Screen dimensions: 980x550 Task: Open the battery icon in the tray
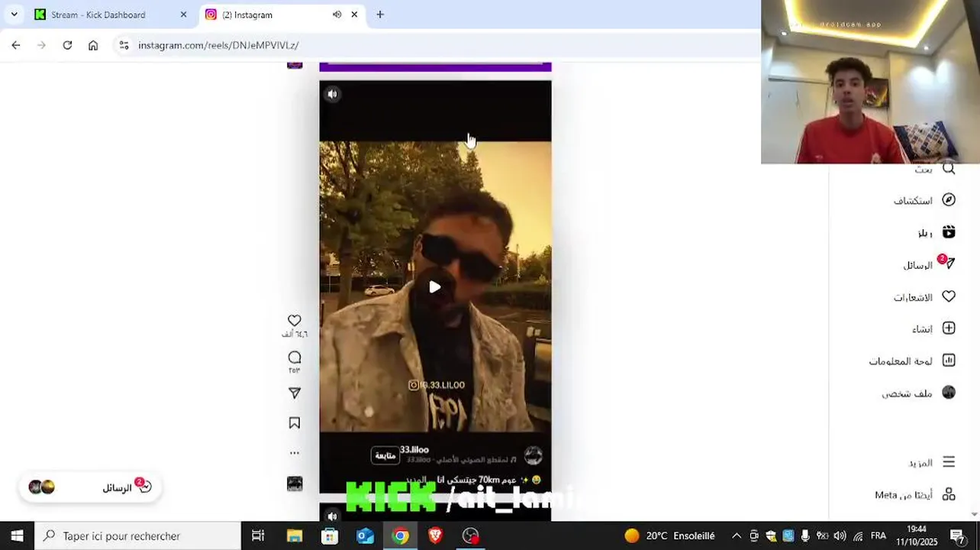pyautogui.click(x=823, y=535)
